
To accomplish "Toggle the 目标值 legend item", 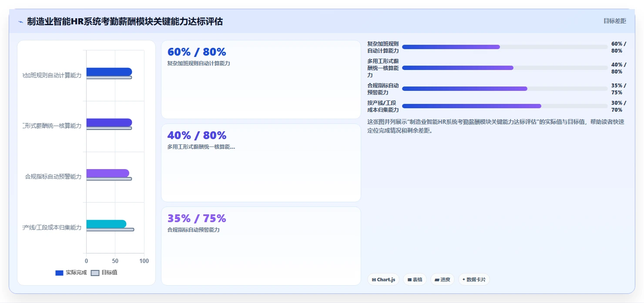I will pyautogui.click(x=104, y=273).
